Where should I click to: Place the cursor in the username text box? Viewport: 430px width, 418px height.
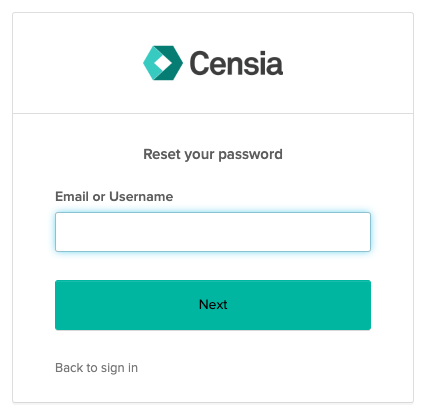point(213,232)
